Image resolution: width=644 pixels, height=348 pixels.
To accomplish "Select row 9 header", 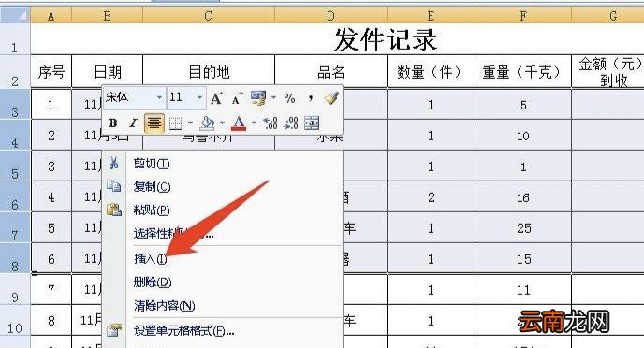I will [15, 289].
